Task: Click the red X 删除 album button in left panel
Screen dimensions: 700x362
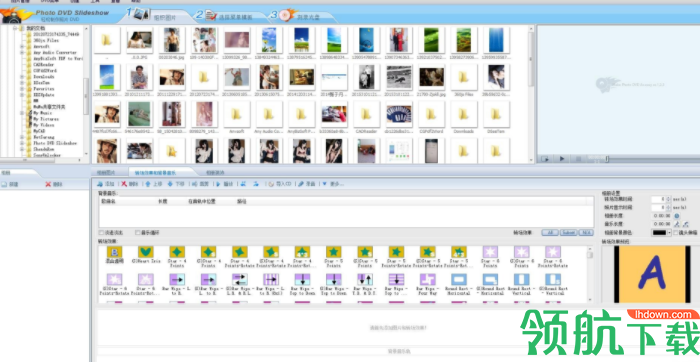Action: (x=54, y=184)
